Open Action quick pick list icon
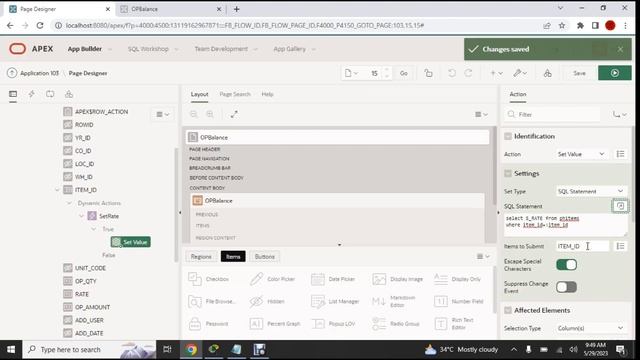Viewport: 640px width, 360px height. (x=620, y=154)
